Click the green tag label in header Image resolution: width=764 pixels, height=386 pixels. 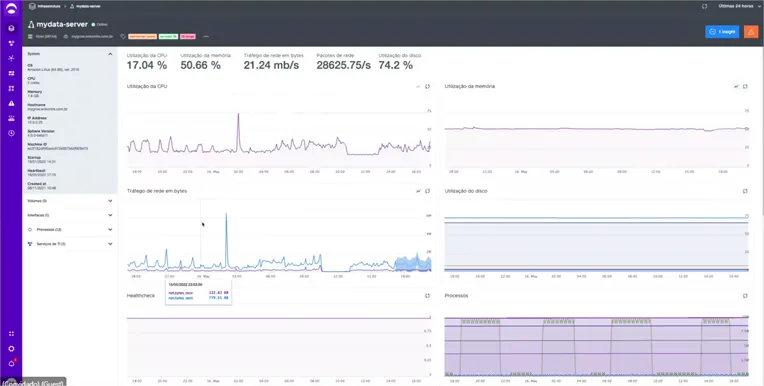click(x=168, y=37)
